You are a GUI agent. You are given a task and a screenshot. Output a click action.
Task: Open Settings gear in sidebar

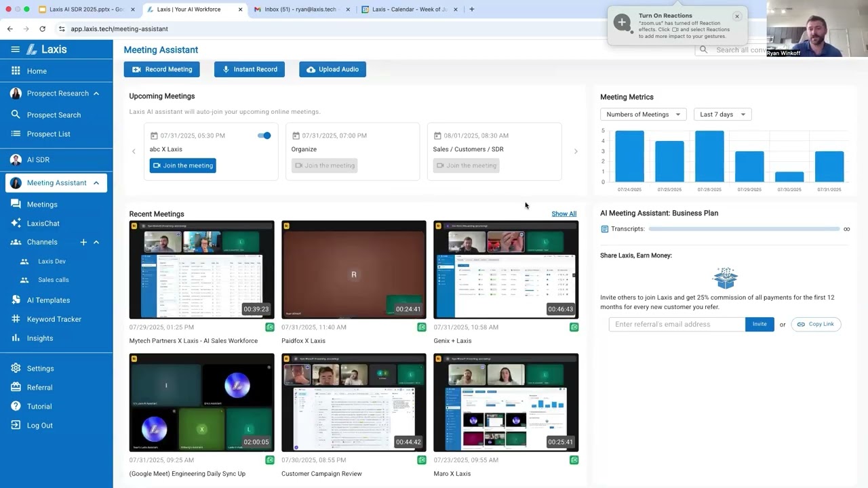coord(16,368)
